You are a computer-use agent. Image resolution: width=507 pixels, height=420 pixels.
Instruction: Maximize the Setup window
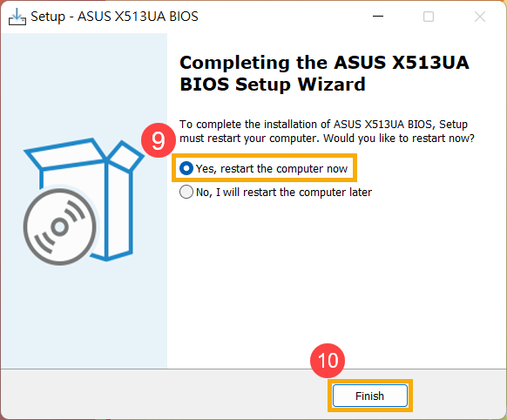click(x=429, y=17)
